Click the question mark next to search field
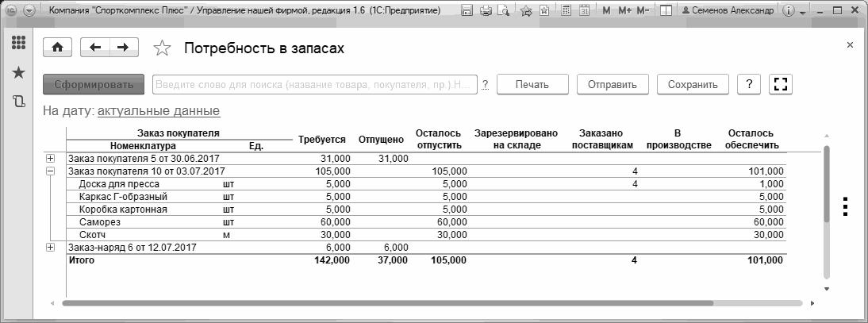 coord(486,85)
